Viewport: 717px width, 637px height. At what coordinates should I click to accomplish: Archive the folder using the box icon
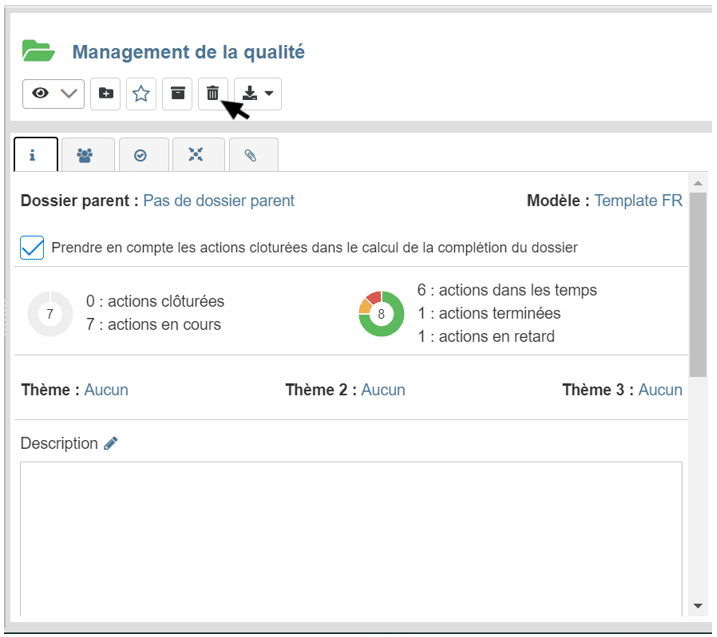pyautogui.click(x=177, y=93)
